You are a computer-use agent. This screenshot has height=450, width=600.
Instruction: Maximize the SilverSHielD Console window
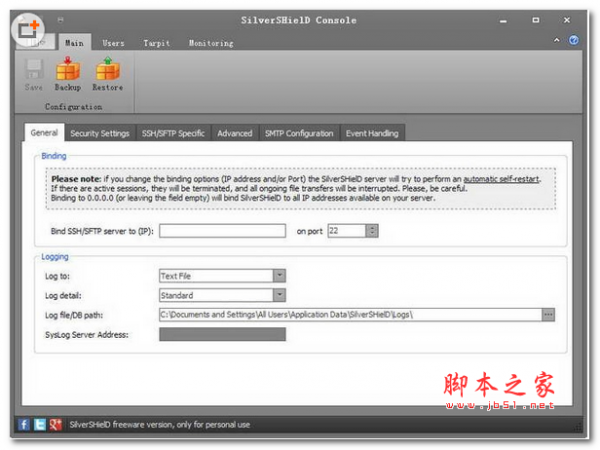tap(536, 20)
